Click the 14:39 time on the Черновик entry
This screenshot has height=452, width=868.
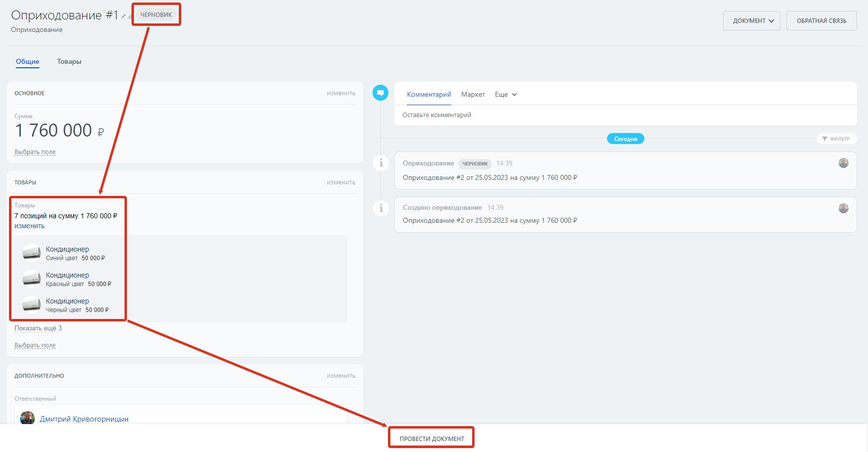[x=504, y=163]
